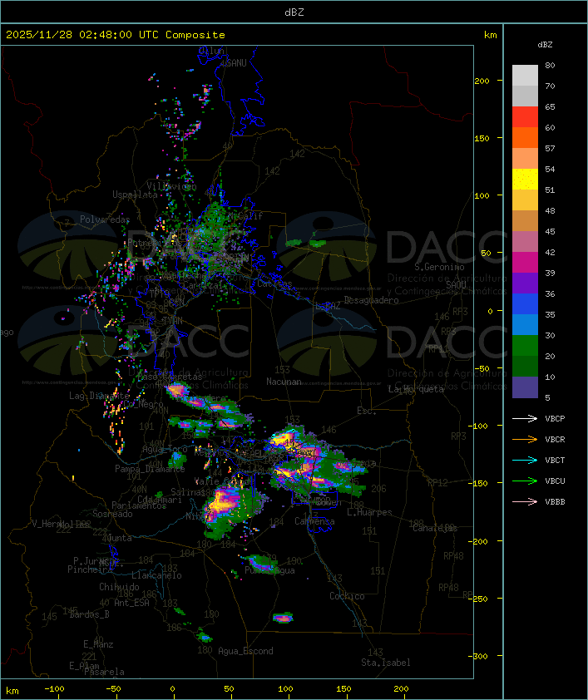
Task: Pick the tan 45-48 dBZ swatch
Action: point(525,221)
